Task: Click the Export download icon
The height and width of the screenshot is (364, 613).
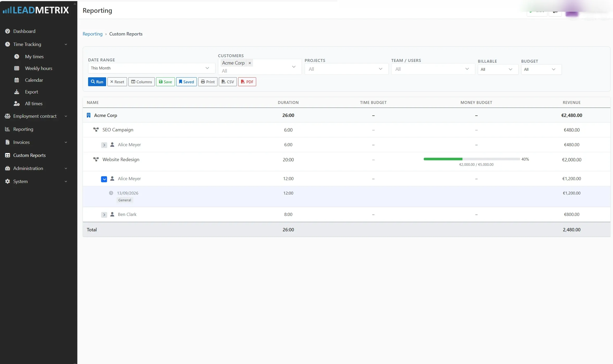Action: (17, 92)
